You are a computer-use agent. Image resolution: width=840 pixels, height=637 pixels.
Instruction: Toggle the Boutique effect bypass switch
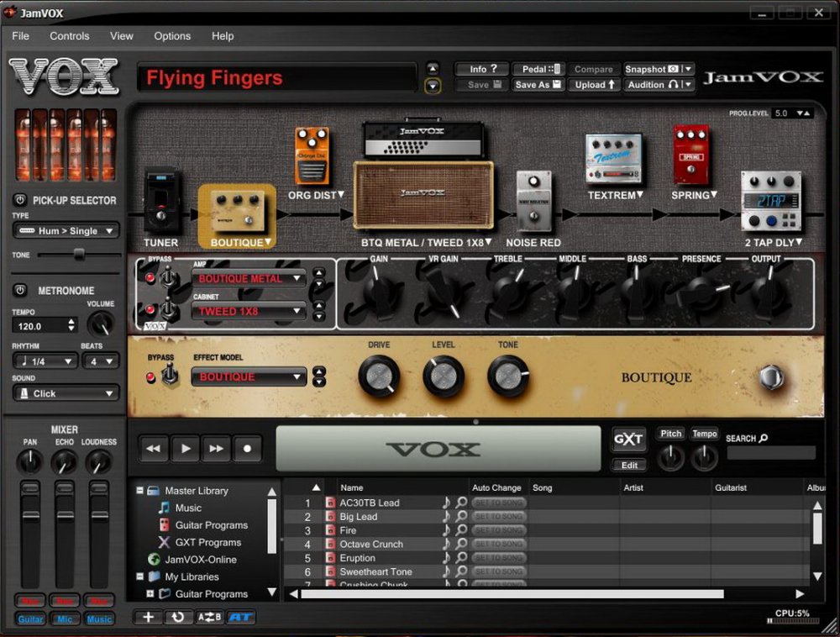170,374
